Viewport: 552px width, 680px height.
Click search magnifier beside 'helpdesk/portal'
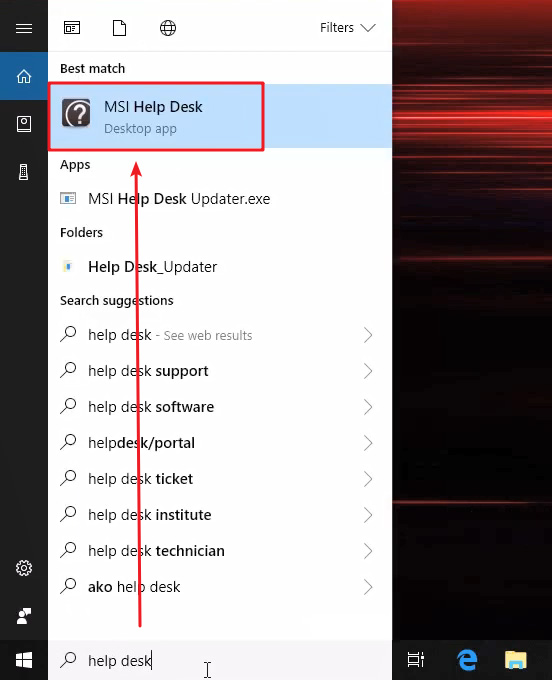pyautogui.click(x=68, y=442)
